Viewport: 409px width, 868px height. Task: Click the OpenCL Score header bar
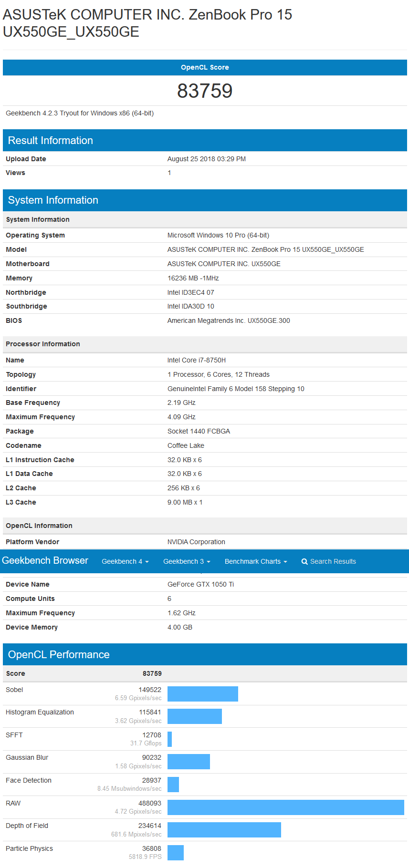pos(205,67)
